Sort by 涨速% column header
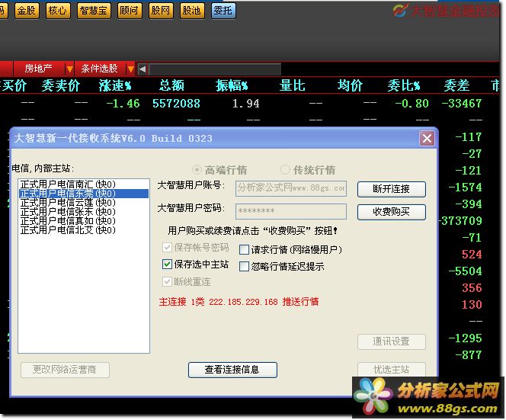 115,86
